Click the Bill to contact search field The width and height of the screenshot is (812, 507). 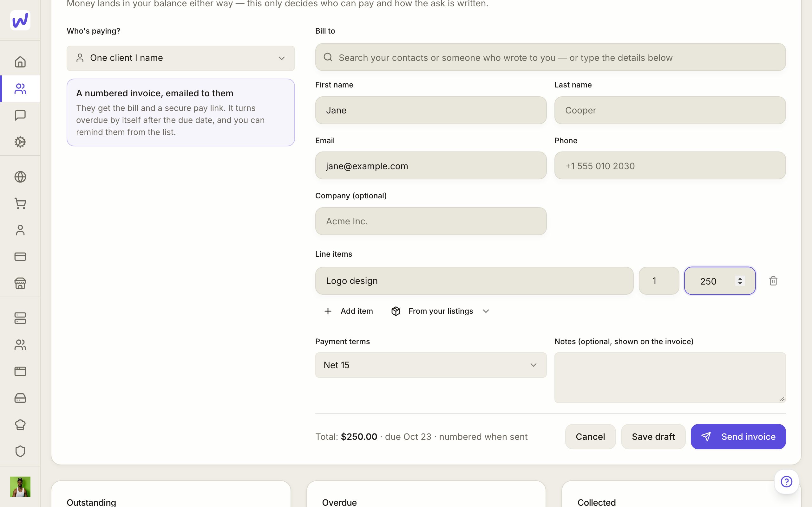click(x=550, y=57)
